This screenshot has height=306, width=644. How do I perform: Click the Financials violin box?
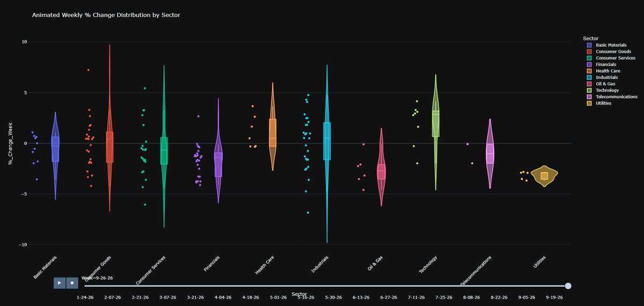(x=218, y=164)
